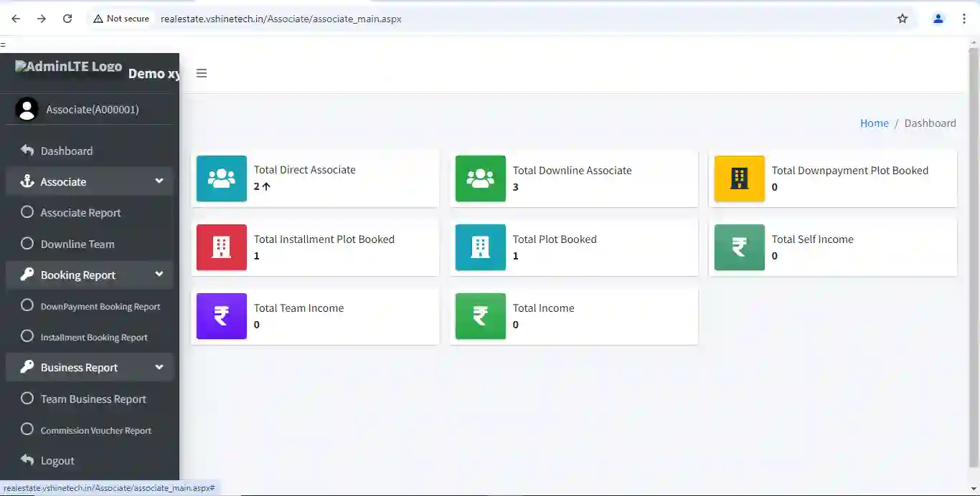Bookmark this page with the star icon
The width and height of the screenshot is (980, 496).
[903, 19]
